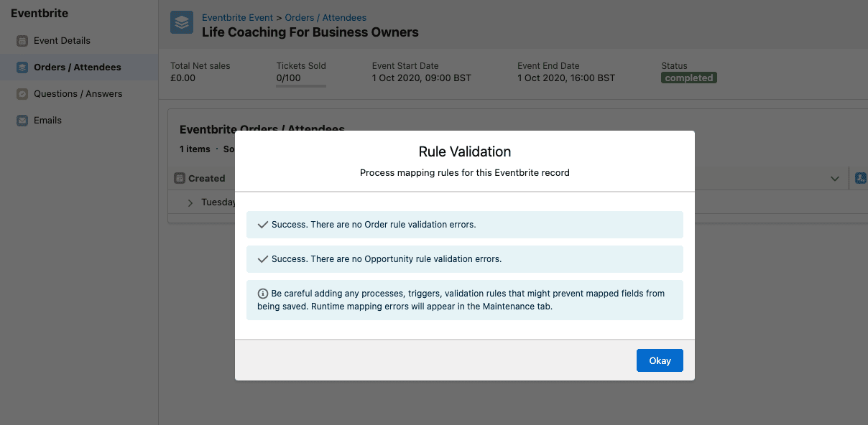Expand the Tuesday order row
Screen dimensions: 868x425
tap(190, 202)
